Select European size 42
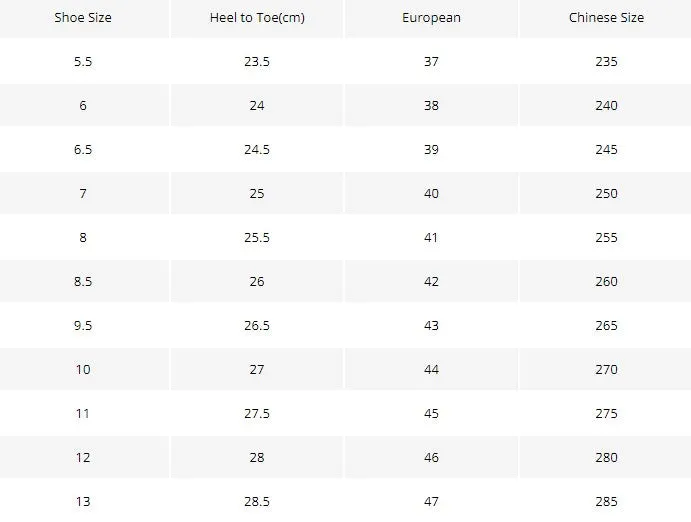691x522 pixels. pyautogui.click(x=431, y=281)
